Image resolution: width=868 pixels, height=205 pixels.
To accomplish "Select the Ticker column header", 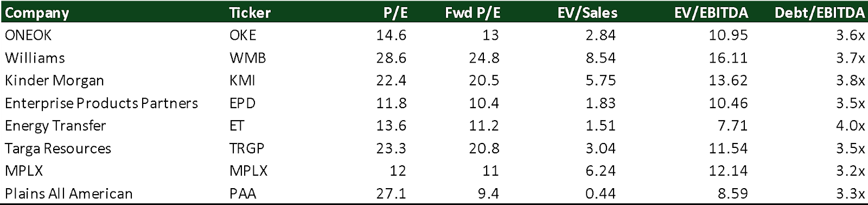I will (250, 13).
